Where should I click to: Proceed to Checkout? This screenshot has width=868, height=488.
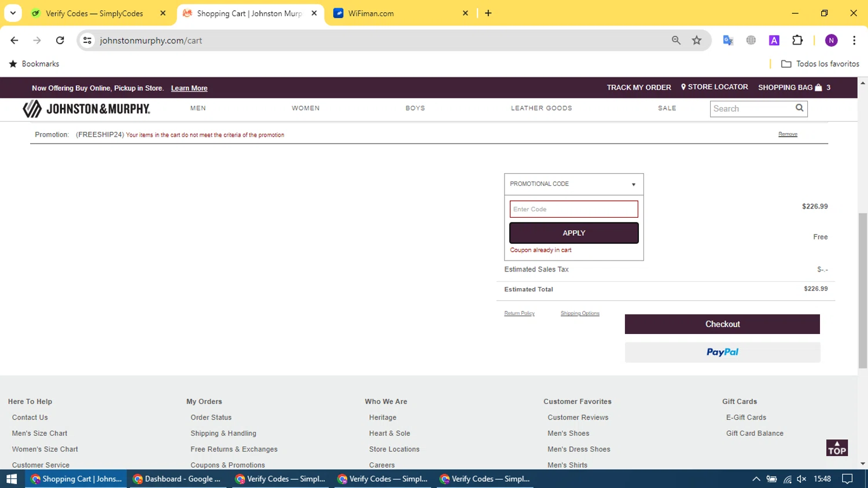[722, 324]
